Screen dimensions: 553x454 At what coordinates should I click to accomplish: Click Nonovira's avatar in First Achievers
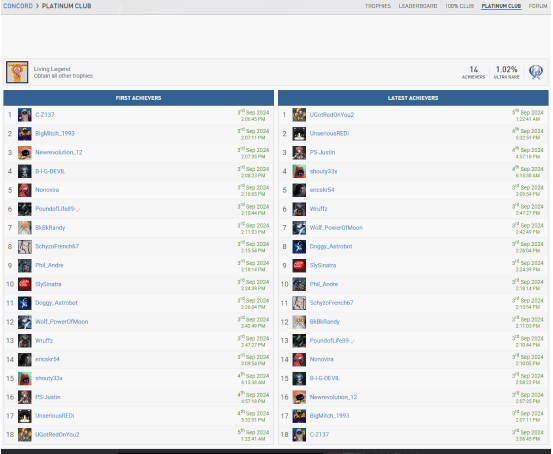point(25,190)
